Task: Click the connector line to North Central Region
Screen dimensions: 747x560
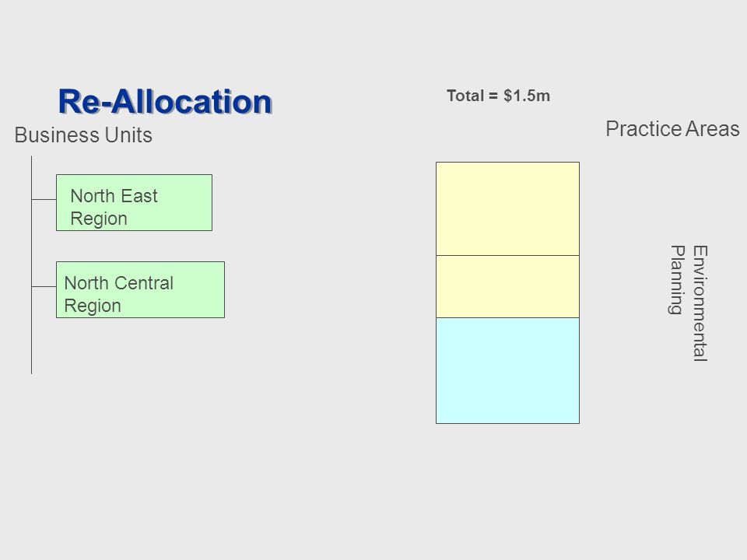Action: (x=44, y=287)
